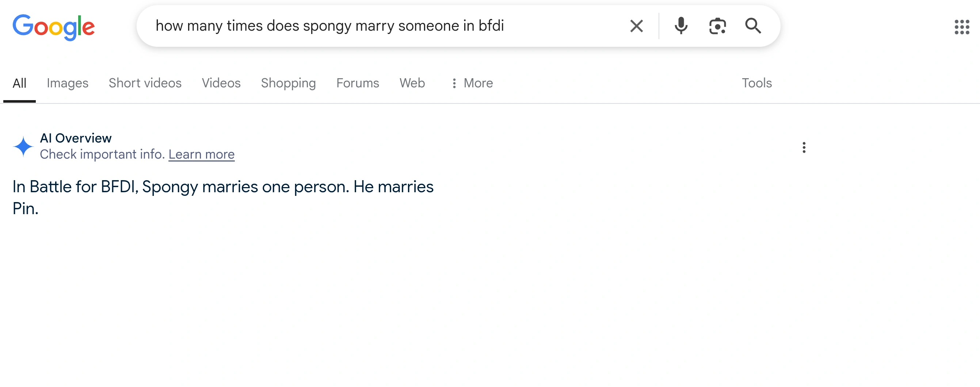Clear the search query with X icon
The height and width of the screenshot is (387, 980).
click(x=636, y=26)
